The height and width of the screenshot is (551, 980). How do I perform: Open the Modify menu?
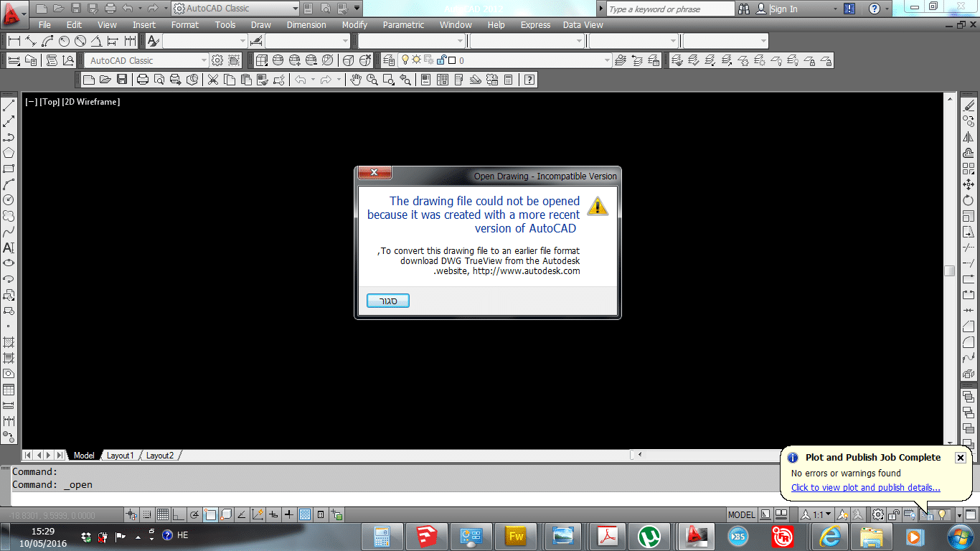354,25
